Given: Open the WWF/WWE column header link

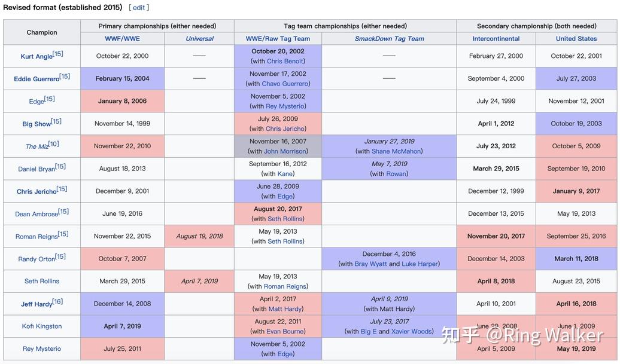Looking at the screenshot, I should 122,39.
